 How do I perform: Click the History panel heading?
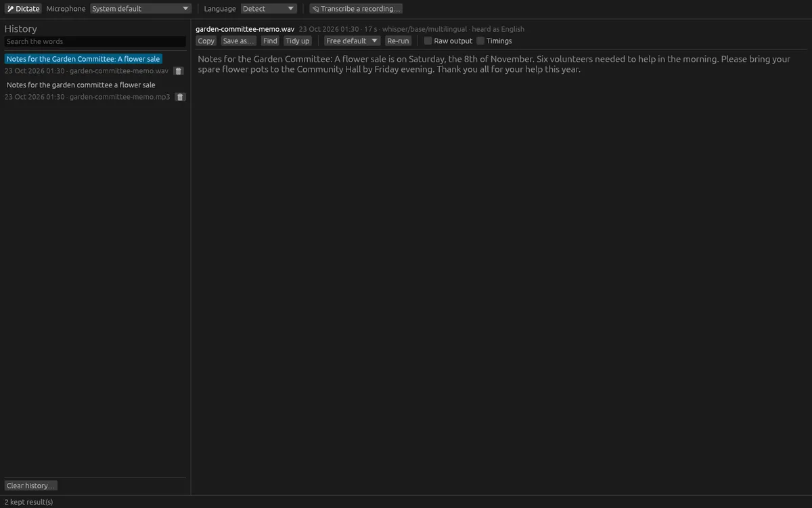[x=21, y=28]
